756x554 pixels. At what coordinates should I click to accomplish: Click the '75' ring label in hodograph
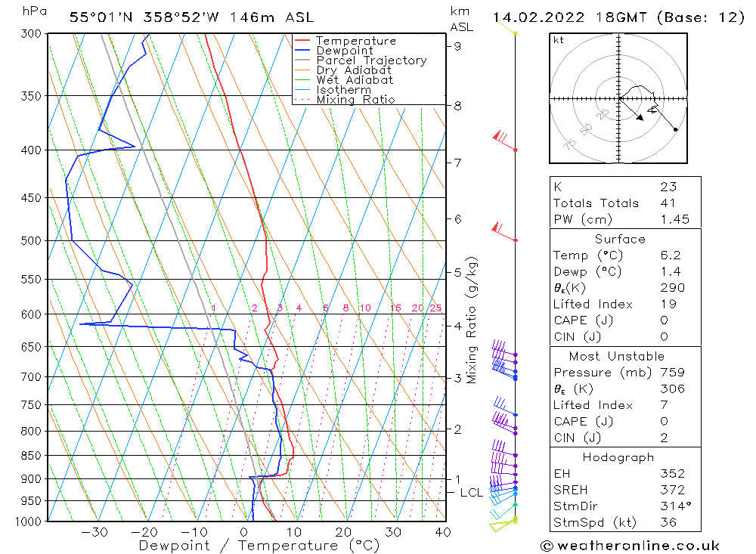tap(570, 144)
